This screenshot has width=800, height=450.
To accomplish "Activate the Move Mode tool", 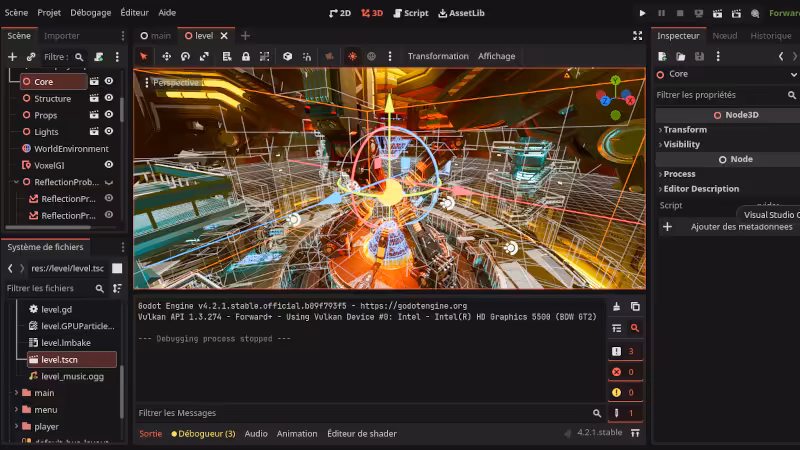I will click(x=166, y=56).
